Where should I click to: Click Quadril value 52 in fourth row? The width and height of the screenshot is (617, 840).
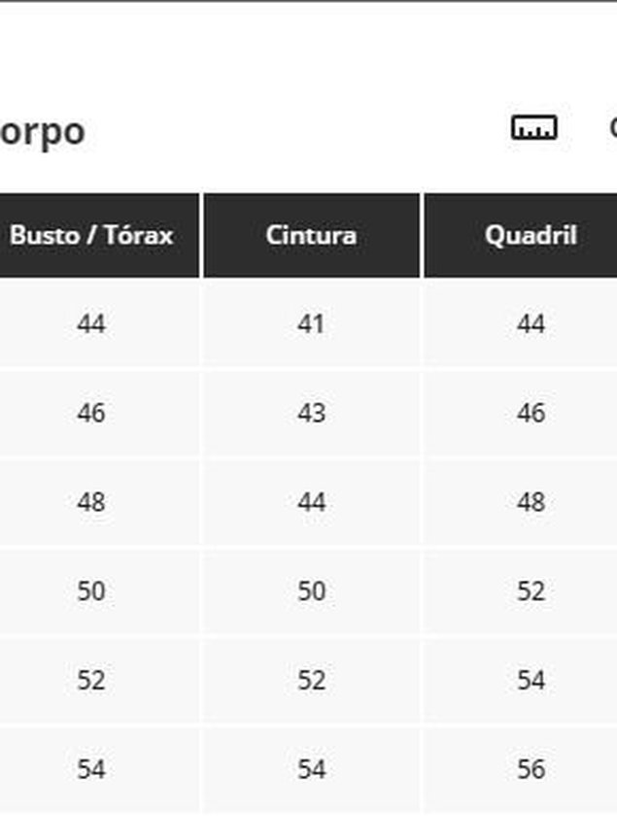tap(531, 591)
